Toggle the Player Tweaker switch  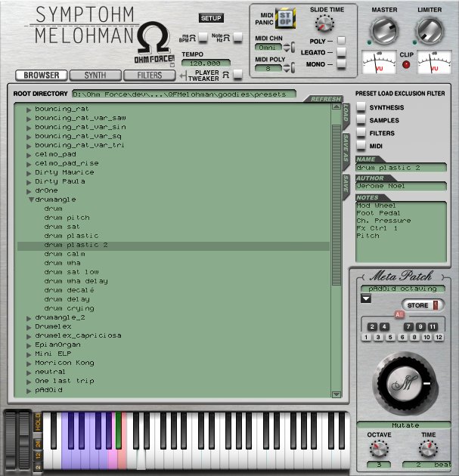tap(237, 74)
